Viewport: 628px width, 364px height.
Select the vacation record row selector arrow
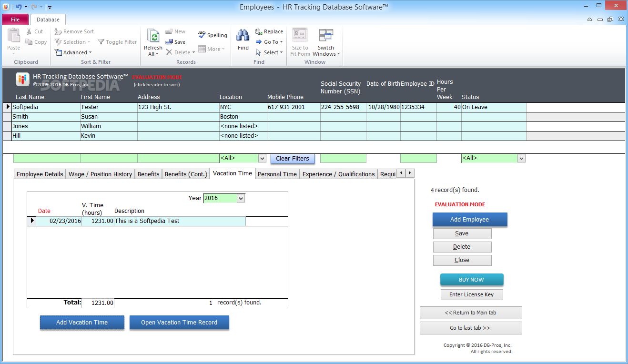pos(32,221)
